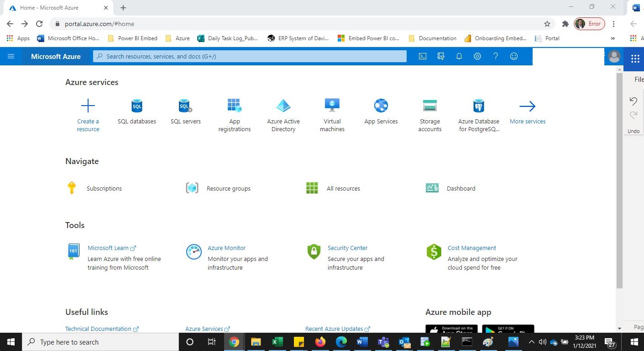Click the Microsoft Azure home title
The height and width of the screenshot is (351, 644).
click(x=56, y=56)
